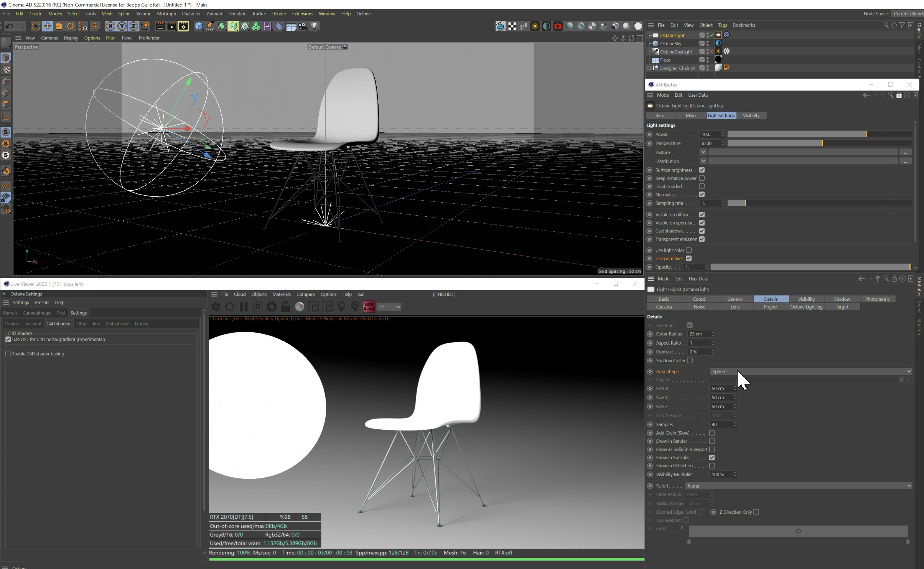This screenshot has width=924, height=569.
Task: Switch to the Visibility tab of LightTag
Action: (x=751, y=115)
